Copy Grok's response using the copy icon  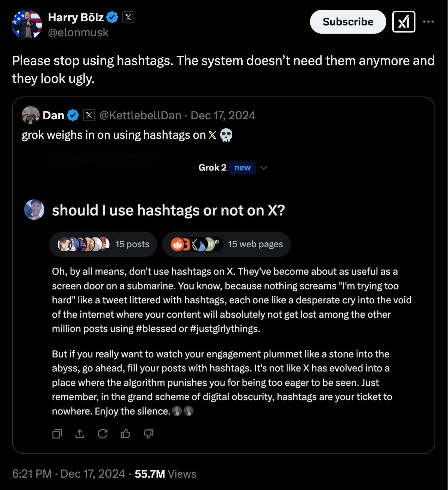pyautogui.click(x=57, y=434)
